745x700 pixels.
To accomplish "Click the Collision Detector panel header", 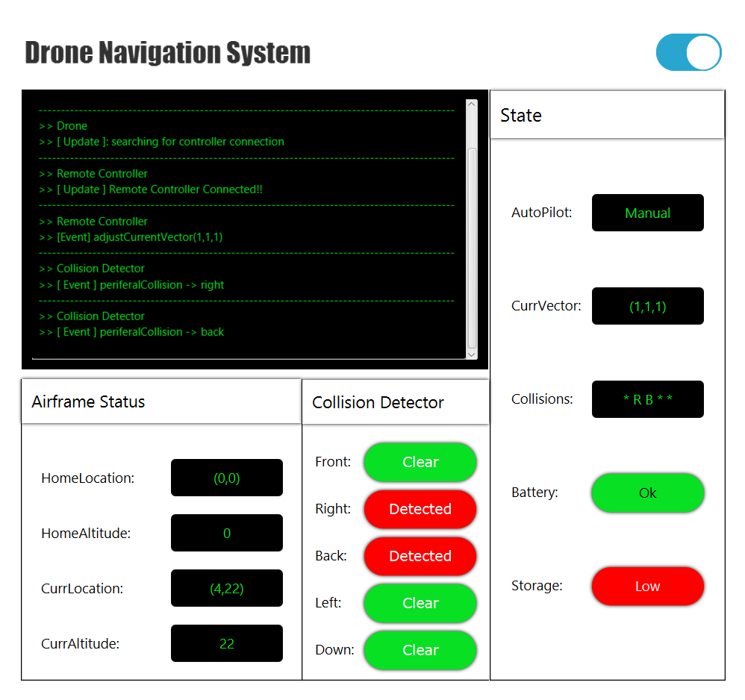I will 377,402.
